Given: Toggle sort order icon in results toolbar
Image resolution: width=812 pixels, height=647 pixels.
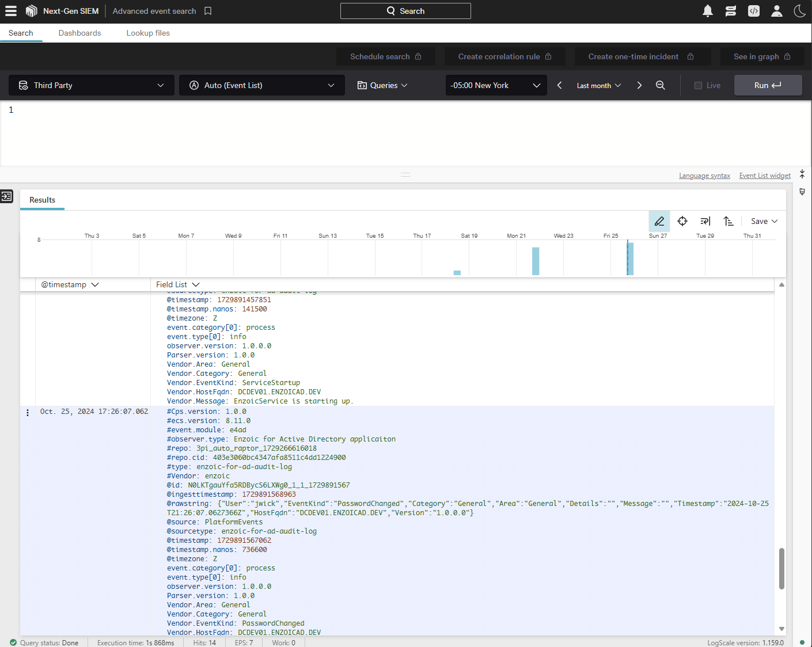Looking at the screenshot, I should tap(728, 221).
